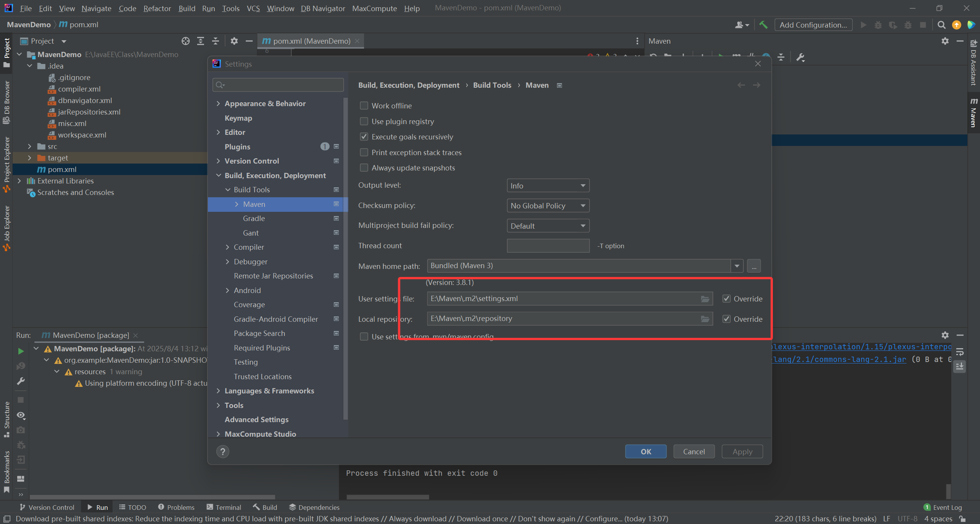Click Cancel button in Settings
The height and width of the screenshot is (524, 980).
[x=694, y=452]
